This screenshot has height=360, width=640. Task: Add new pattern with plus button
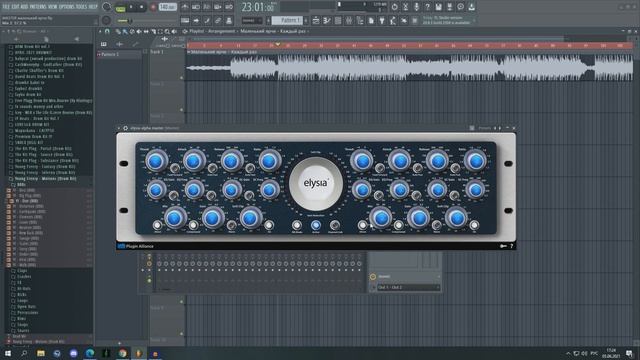306,20
